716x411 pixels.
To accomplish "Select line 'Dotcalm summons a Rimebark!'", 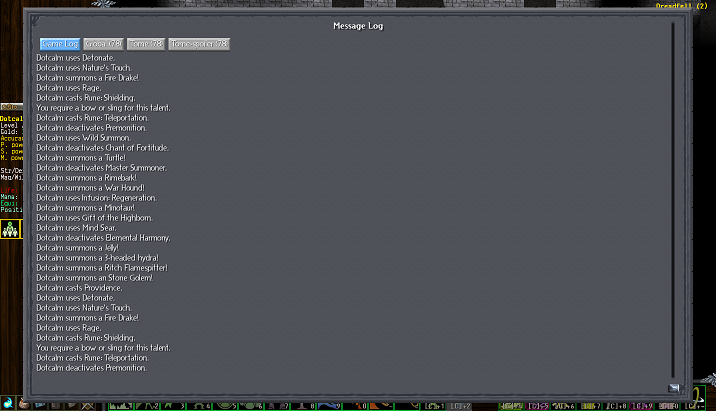I will pyautogui.click(x=87, y=178).
